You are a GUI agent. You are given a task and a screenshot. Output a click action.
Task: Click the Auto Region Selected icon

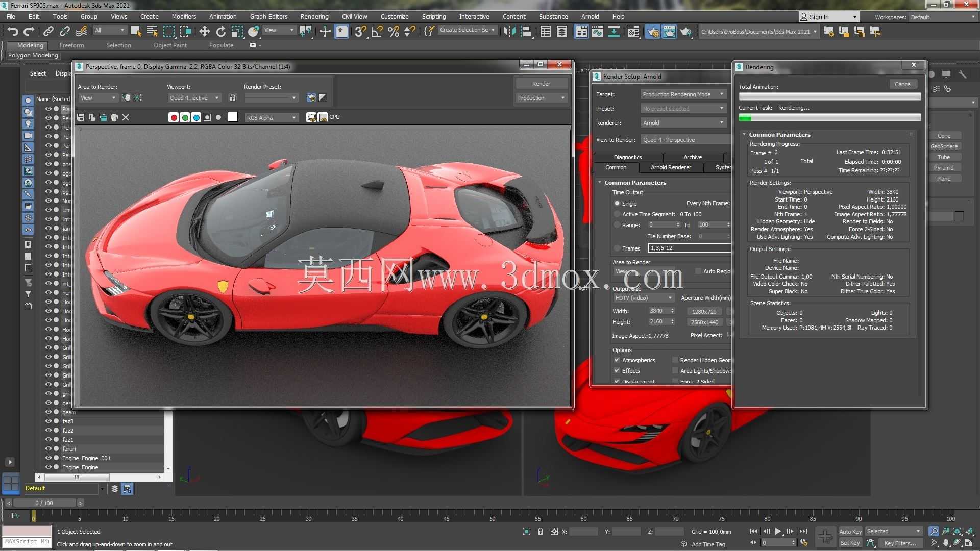pyautogui.click(x=137, y=97)
